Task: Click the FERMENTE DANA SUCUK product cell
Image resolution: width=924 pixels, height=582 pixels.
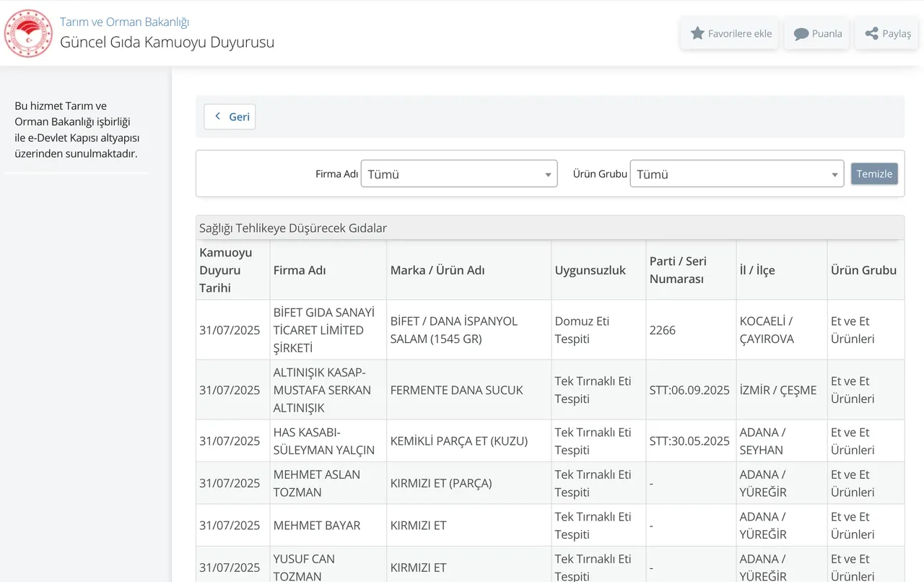Action: [x=457, y=390]
